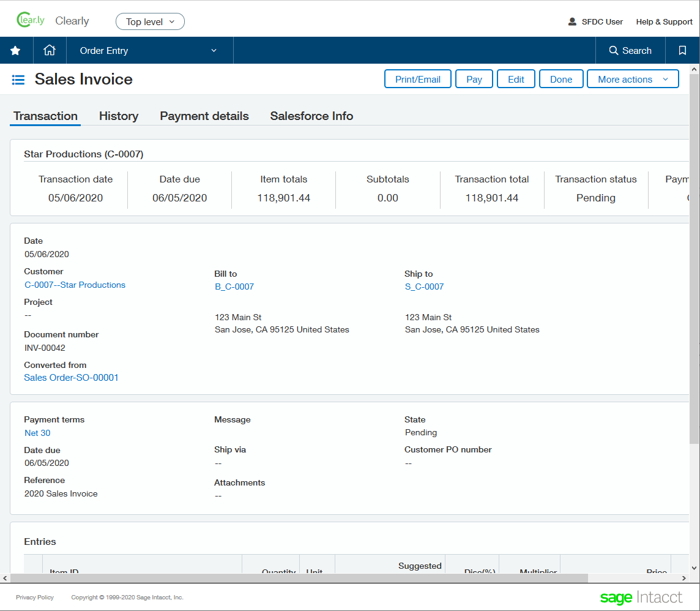Open the Order Entry module dropdown
The height and width of the screenshot is (611, 700).
[x=149, y=51]
